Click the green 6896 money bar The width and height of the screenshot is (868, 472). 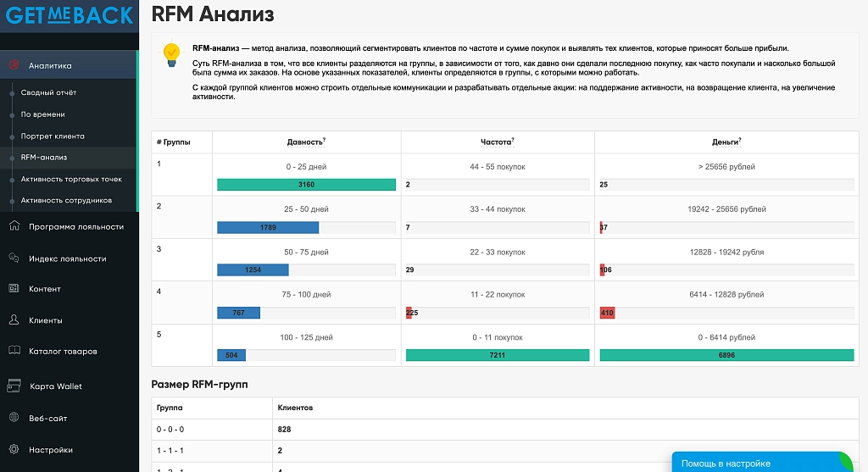[726, 355]
